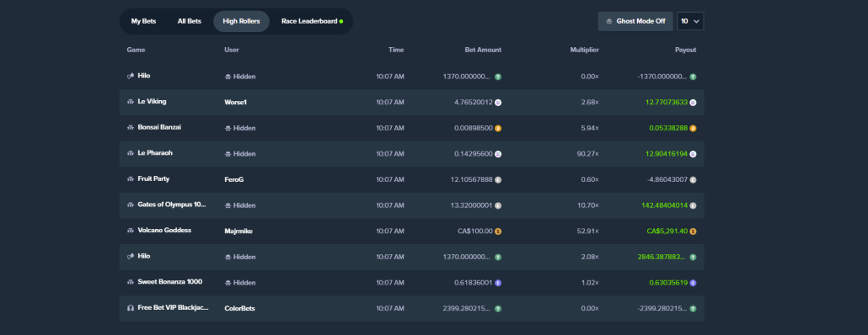Click Tether icon next to ColorBets bet amount

point(498,308)
